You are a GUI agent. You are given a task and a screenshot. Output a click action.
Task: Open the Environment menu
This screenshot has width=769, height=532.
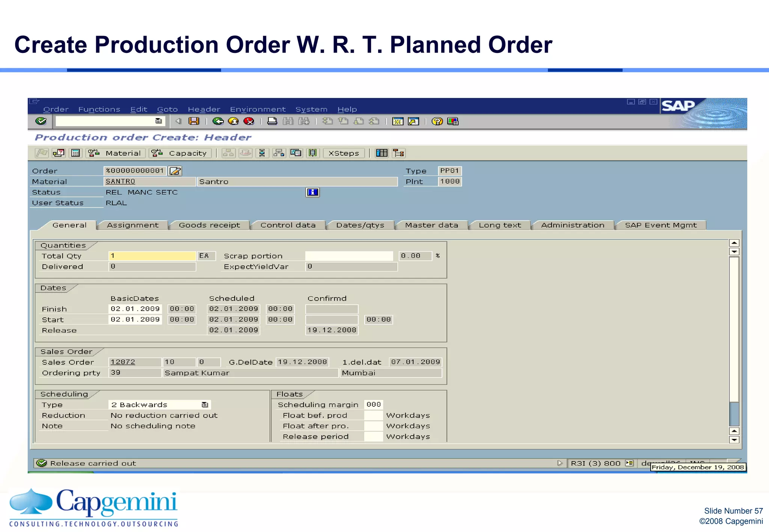click(258, 109)
